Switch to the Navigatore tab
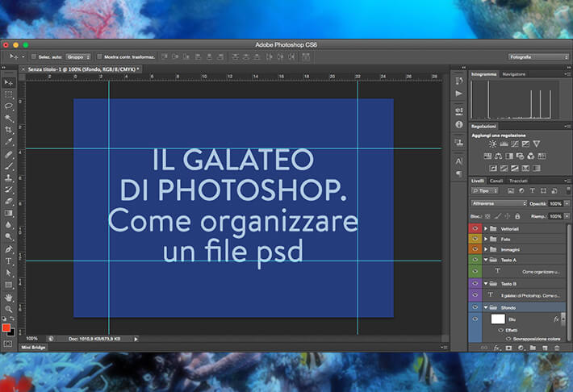573x392 pixels. click(513, 74)
